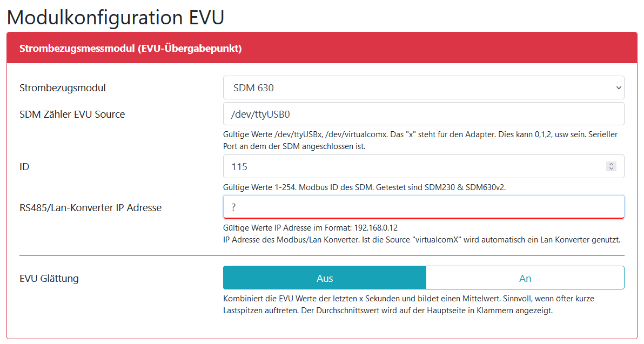Screen dimensions: 644x344
Task: Click the ID field label
Action: [x=24, y=166]
